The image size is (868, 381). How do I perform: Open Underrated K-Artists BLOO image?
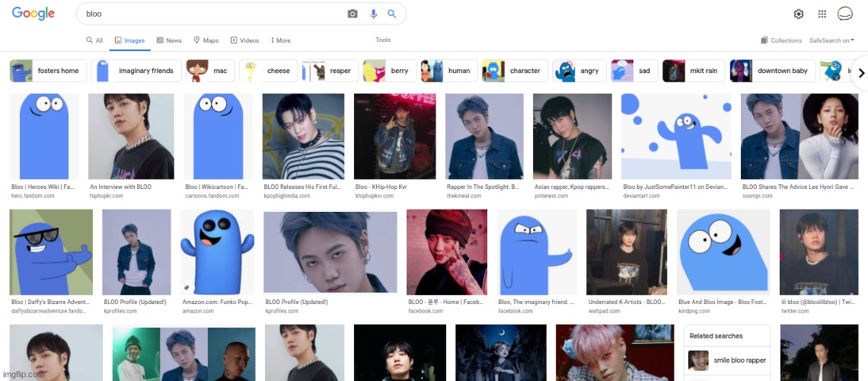point(627,252)
